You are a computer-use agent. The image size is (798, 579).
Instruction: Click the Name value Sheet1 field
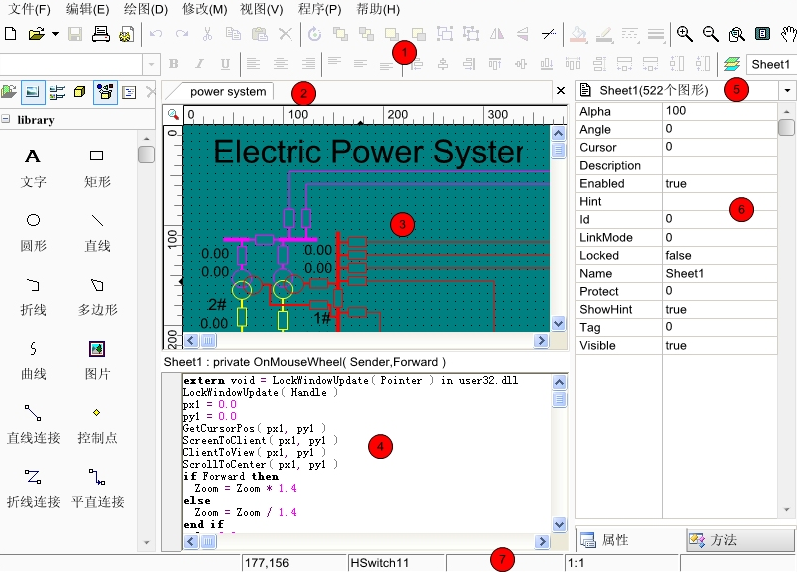tap(719, 273)
